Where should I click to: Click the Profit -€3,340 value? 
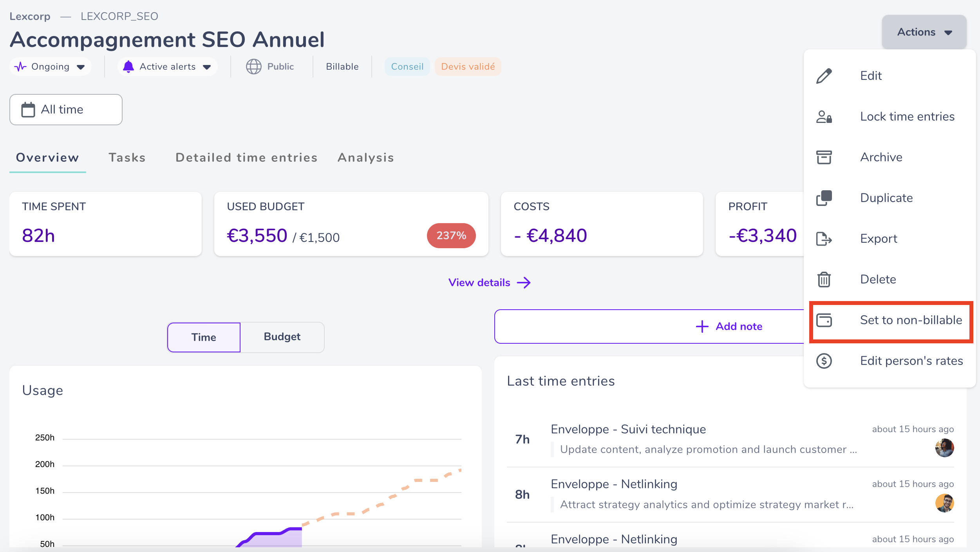point(763,236)
